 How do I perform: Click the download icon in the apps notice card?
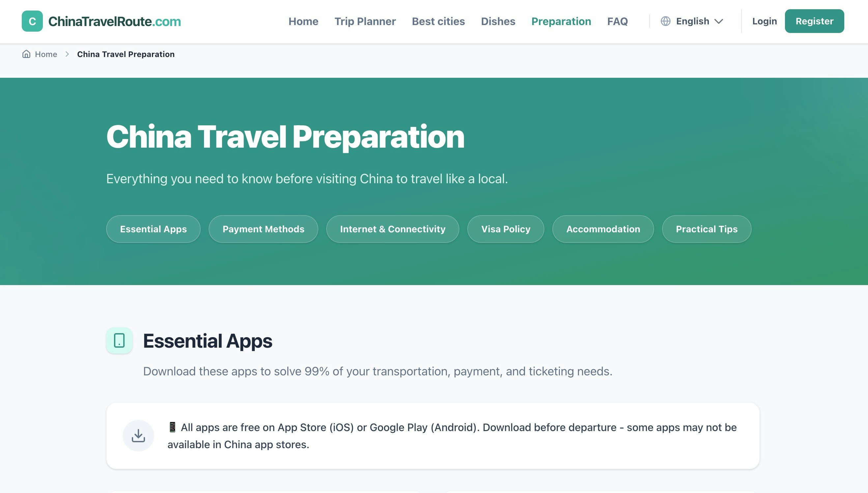[138, 435]
